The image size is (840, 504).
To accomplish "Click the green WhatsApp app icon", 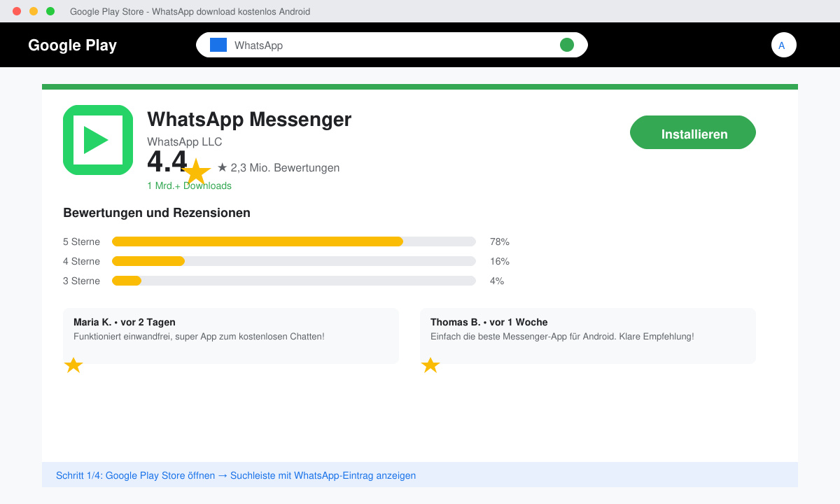I will (98, 140).
